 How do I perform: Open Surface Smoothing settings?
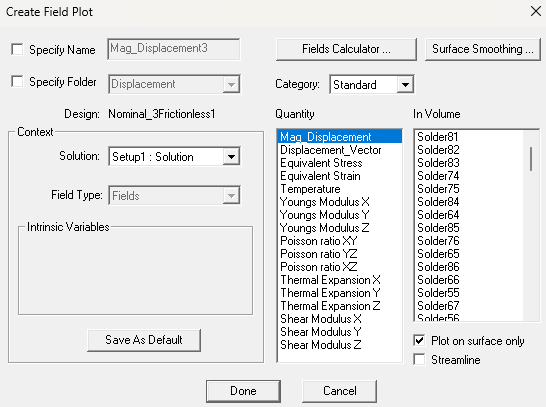[483, 49]
